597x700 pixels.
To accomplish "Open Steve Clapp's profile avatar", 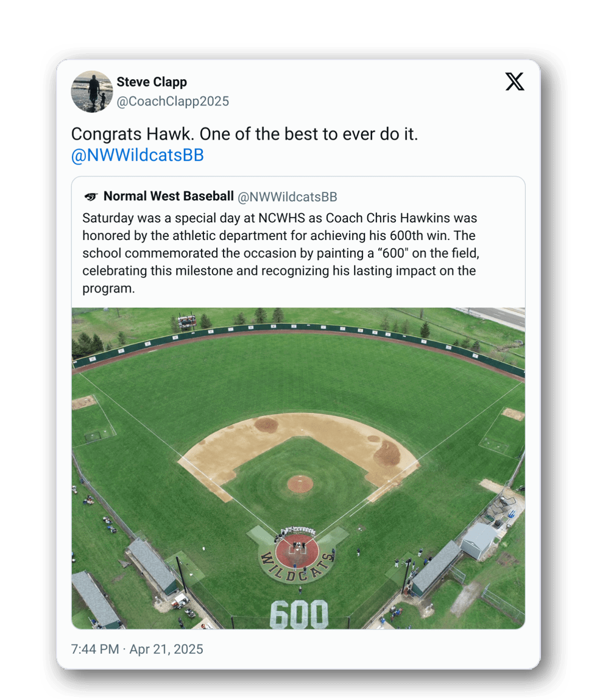I will [92, 91].
